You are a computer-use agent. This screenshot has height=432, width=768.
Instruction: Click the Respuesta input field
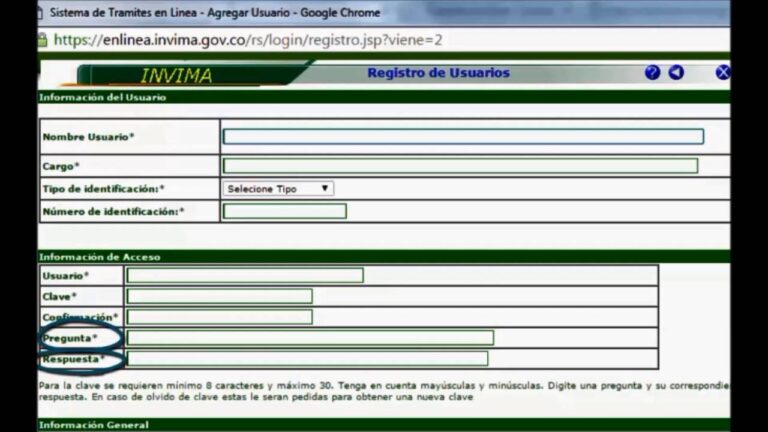tap(307, 359)
